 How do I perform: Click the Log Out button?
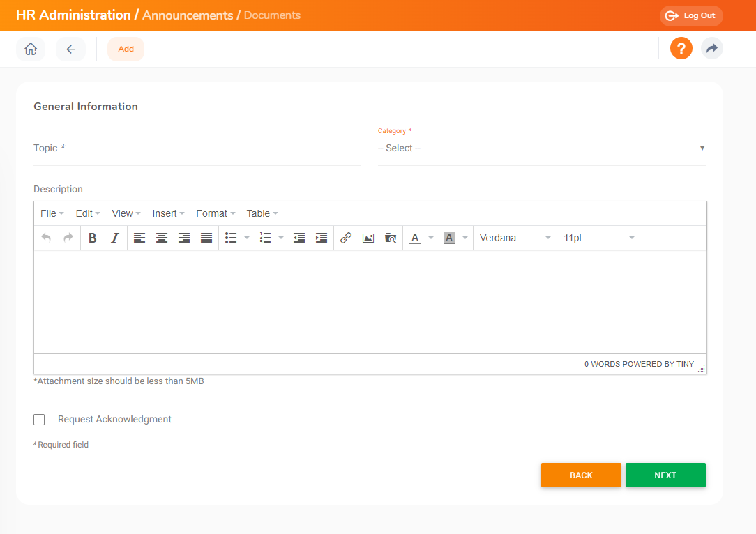tap(691, 15)
